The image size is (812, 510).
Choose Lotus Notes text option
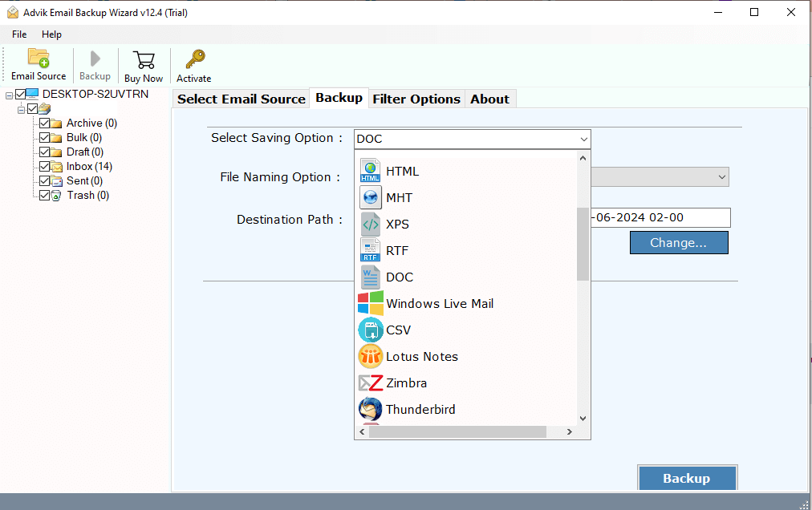(422, 357)
